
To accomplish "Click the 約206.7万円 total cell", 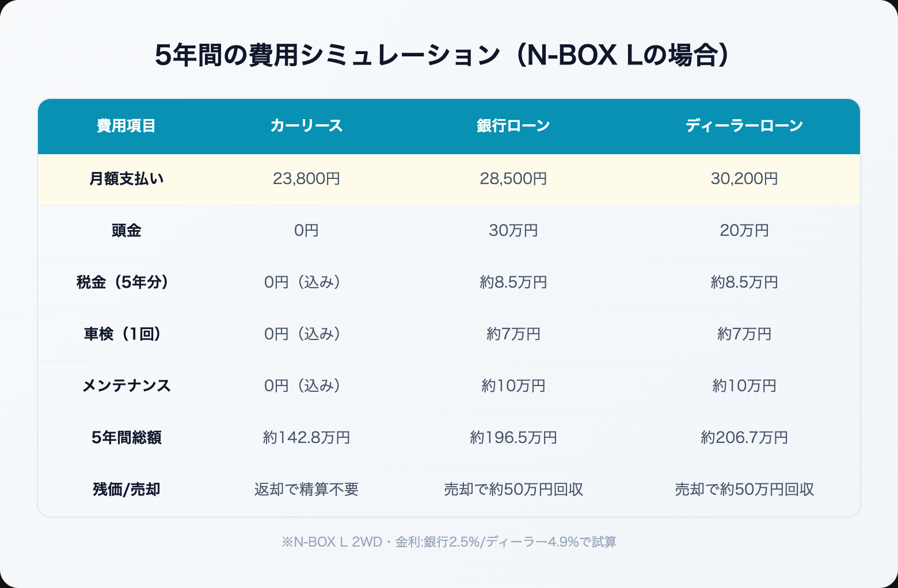I will [x=744, y=438].
